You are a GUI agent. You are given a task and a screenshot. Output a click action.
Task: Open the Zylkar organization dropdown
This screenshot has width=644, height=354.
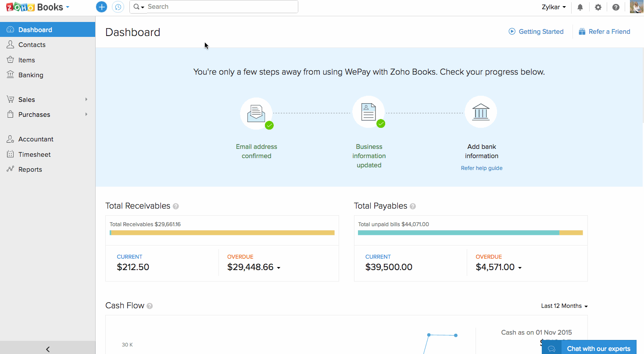pyautogui.click(x=554, y=7)
